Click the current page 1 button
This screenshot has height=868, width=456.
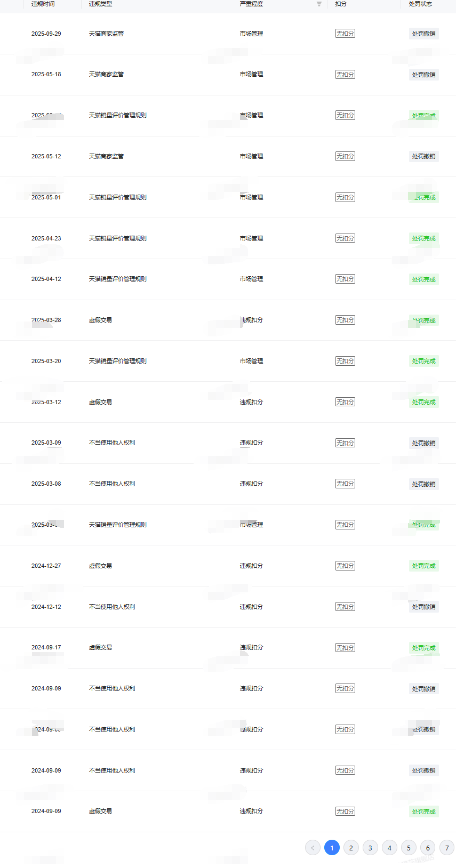tap(332, 848)
